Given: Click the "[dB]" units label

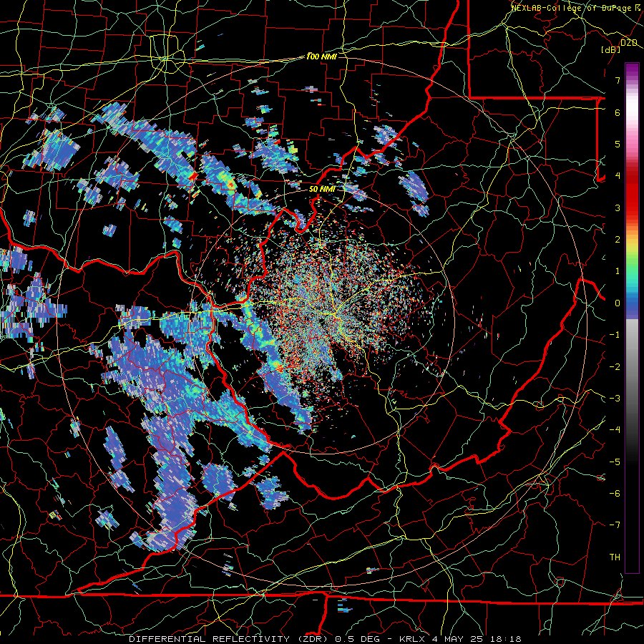Looking at the screenshot, I should (x=610, y=49).
